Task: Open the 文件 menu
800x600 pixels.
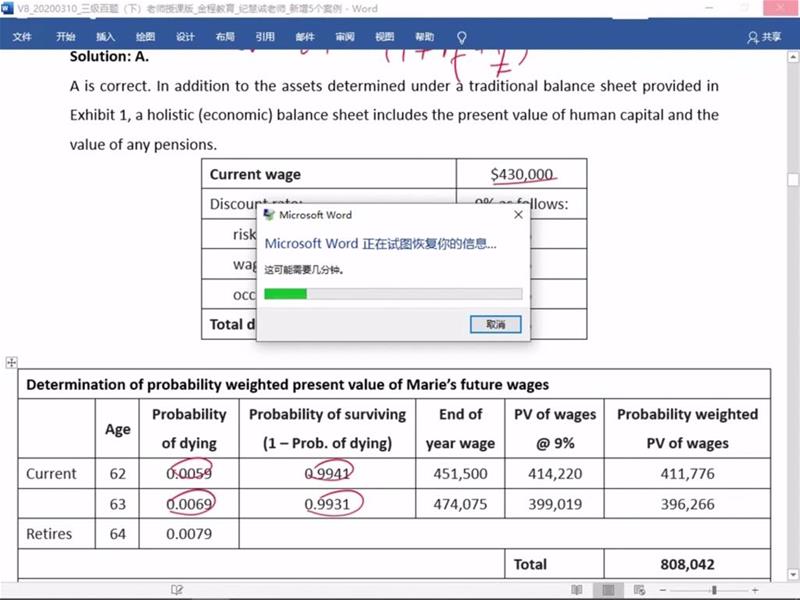Action: coord(22,37)
